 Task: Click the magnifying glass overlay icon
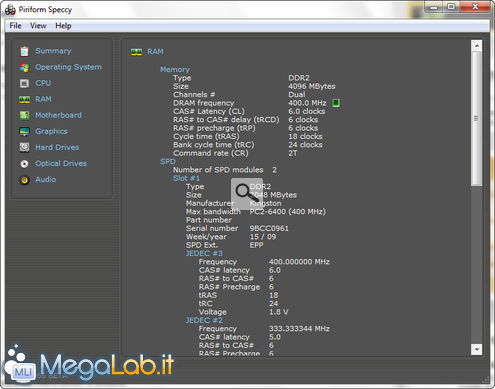[x=247, y=193]
